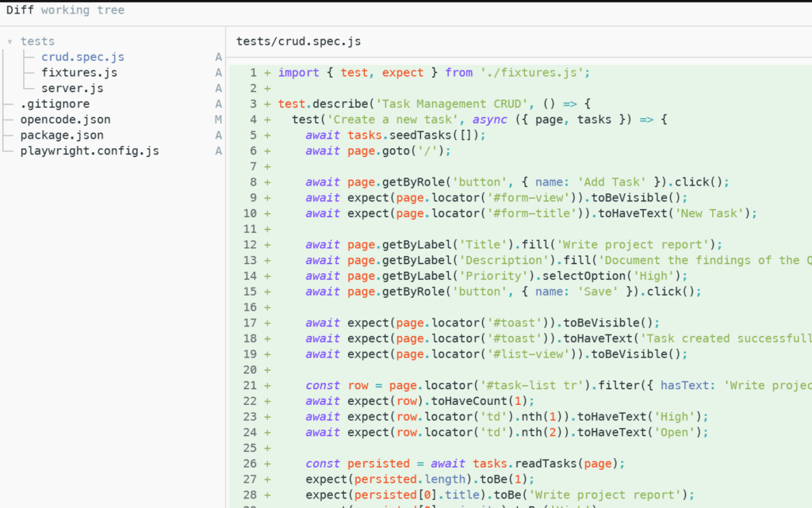Click the './fixtures.js' import string
The height and width of the screenshot is (508, 812).
[x=532, y=73]
